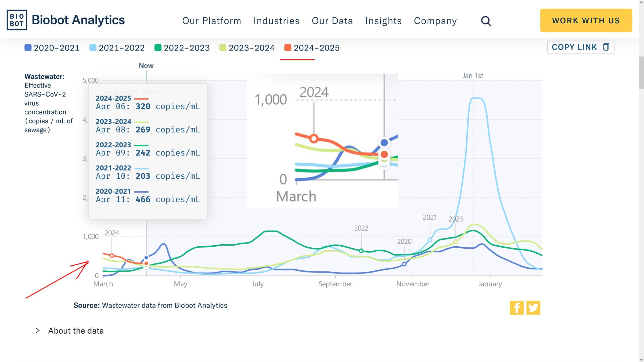Click the copy link clipboard icon

point(606,47)
